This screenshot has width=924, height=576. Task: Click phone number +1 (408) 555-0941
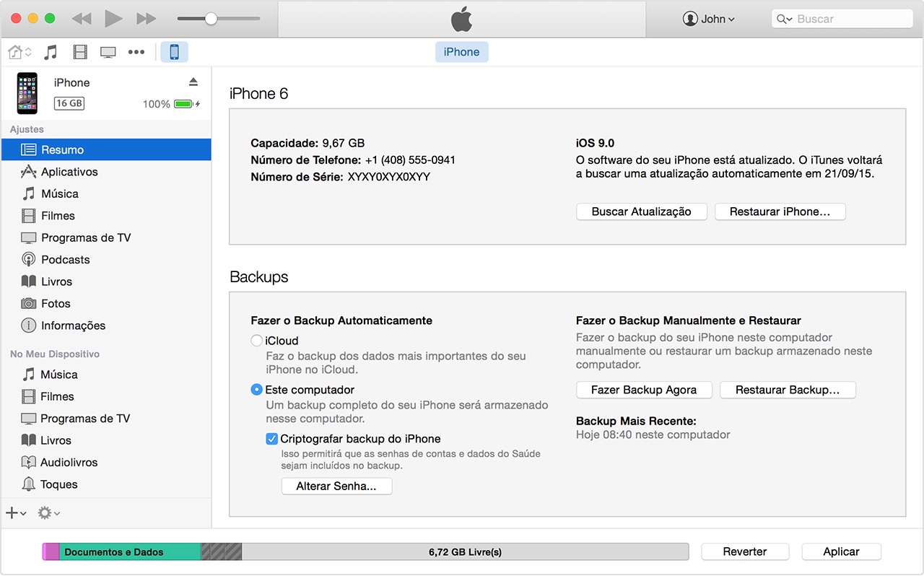(x=410, y=160)
